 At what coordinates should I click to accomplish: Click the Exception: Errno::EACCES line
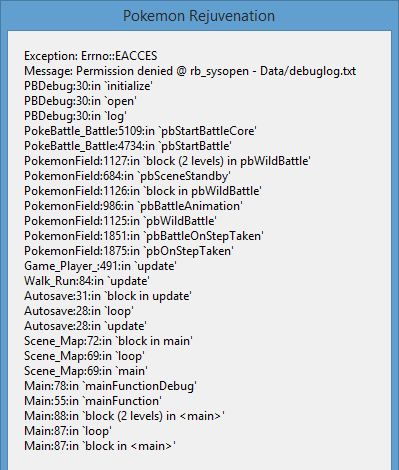pyautogui.click(x=91, y=56)
